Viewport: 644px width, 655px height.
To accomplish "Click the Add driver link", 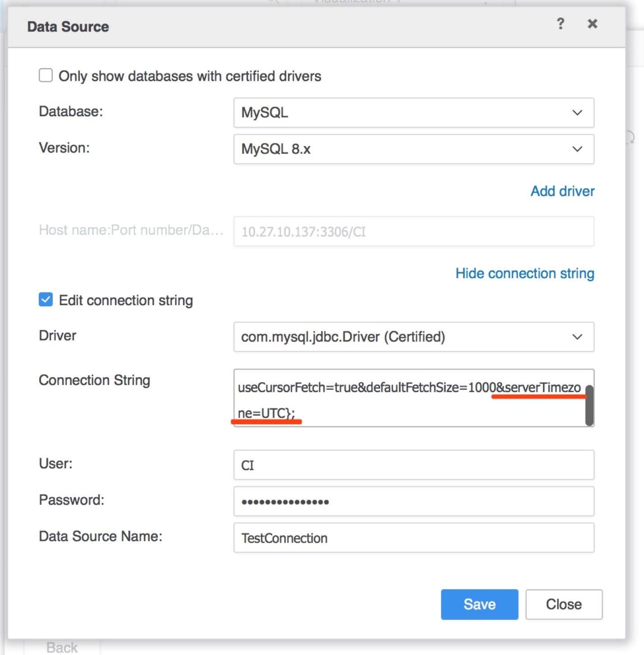I will tap(562, 191).
